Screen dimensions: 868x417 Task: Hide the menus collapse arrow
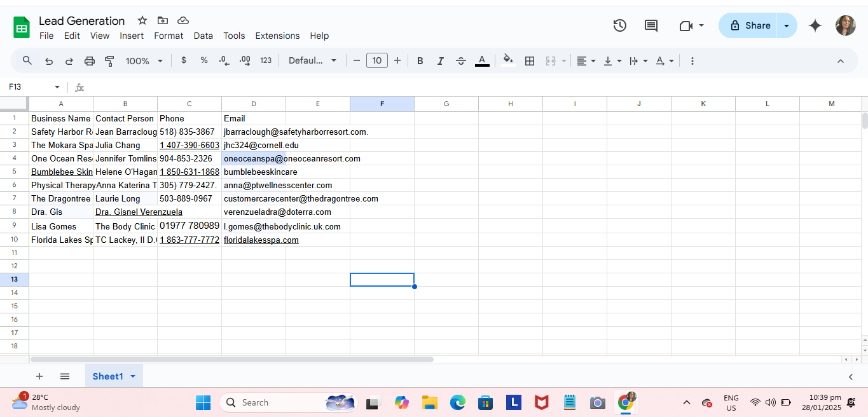point(840,61)
